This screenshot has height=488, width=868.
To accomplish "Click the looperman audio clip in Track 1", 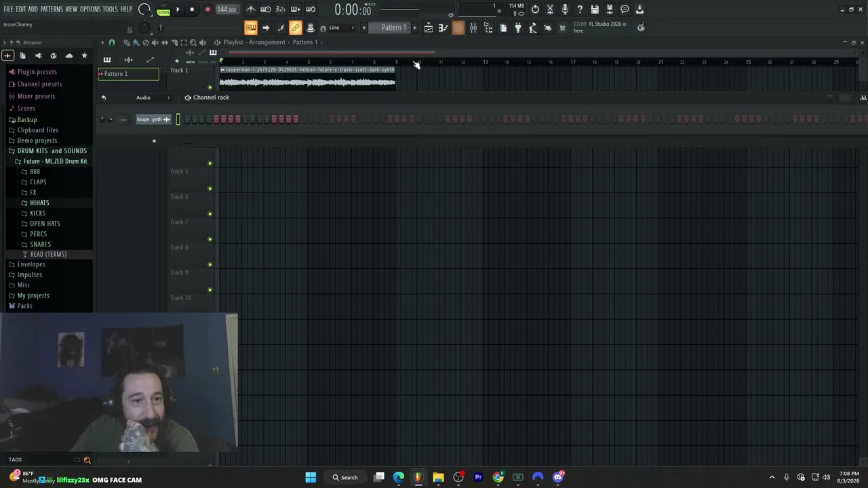I will click(307, 78).
